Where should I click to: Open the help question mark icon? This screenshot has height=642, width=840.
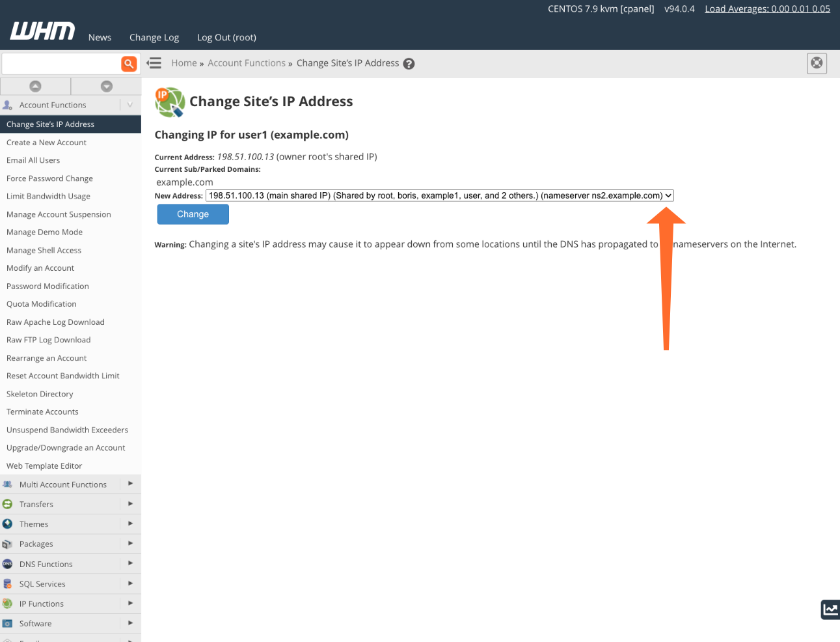coord(409,64)
